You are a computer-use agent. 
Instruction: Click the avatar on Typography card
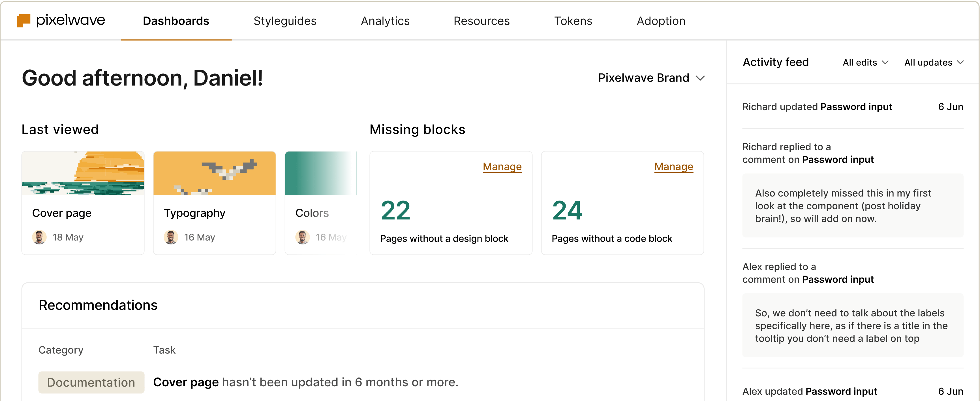tap(171, 237)
